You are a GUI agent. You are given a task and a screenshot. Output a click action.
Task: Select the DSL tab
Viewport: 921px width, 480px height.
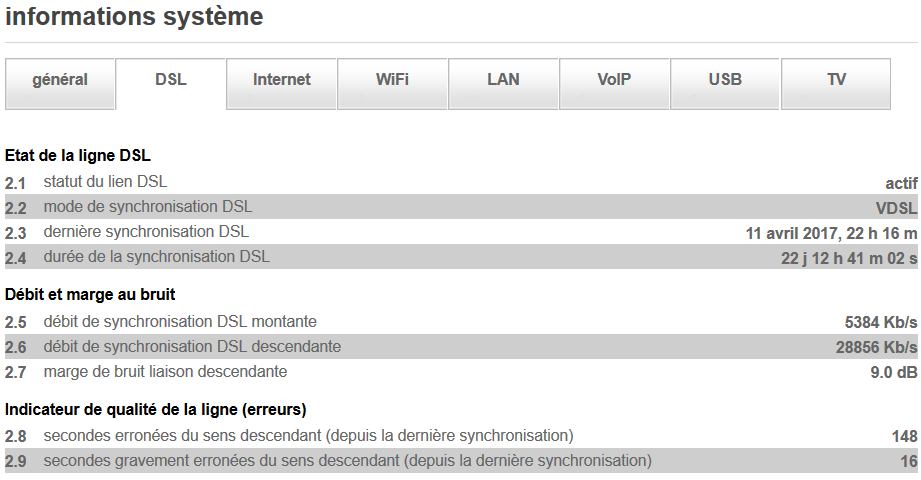tap(171, 80)
